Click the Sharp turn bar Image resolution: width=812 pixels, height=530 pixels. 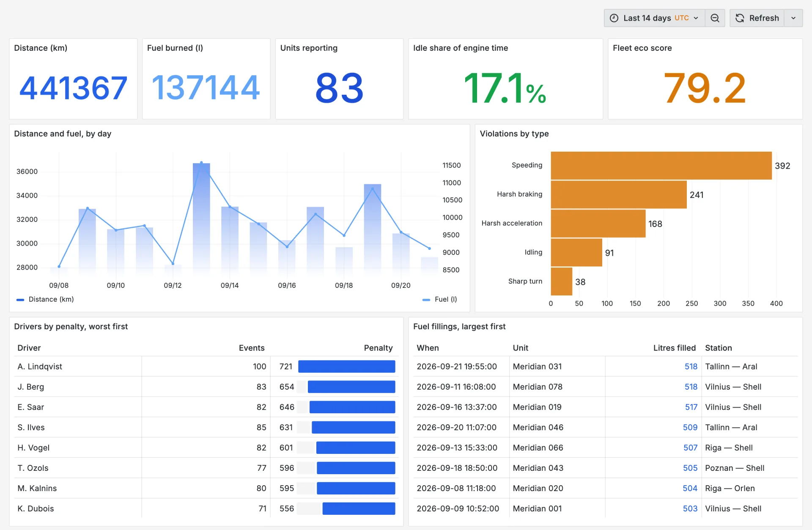(x=561, y=281)
